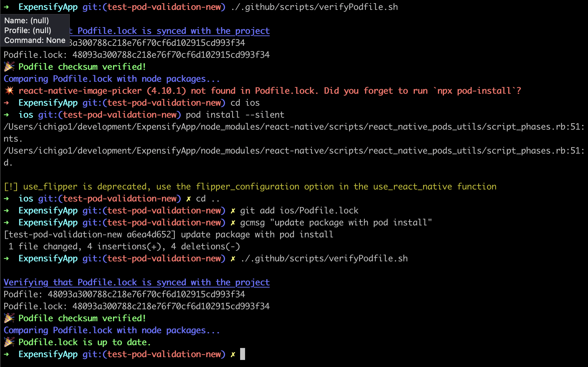Image resolution: width=588 pixels, height=367 pixels.
Task: Click the party popper beside 'Podfile.lock is up to date.'
Action: pyautogui.click(x=9, y=342)
